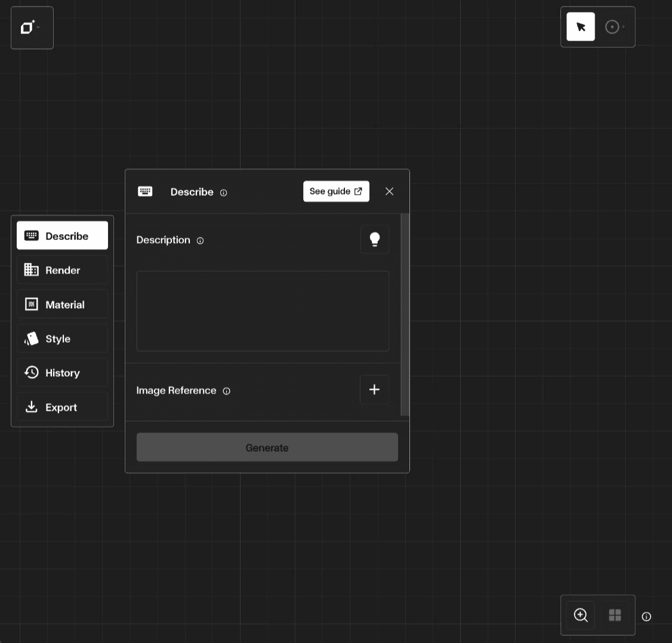
Task: Open the grid layout view icon
Action: click(x=615, y=615)
